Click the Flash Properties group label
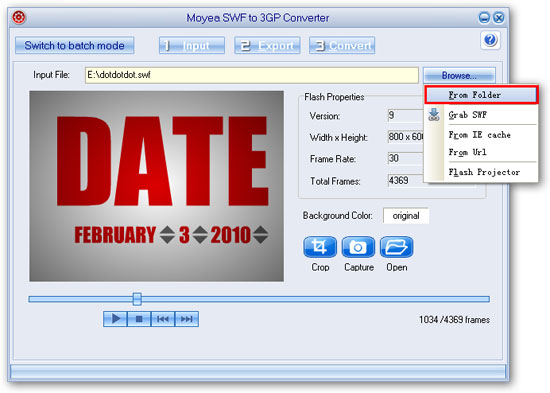Screen dimensions: 550x393 tap(334, 97)
